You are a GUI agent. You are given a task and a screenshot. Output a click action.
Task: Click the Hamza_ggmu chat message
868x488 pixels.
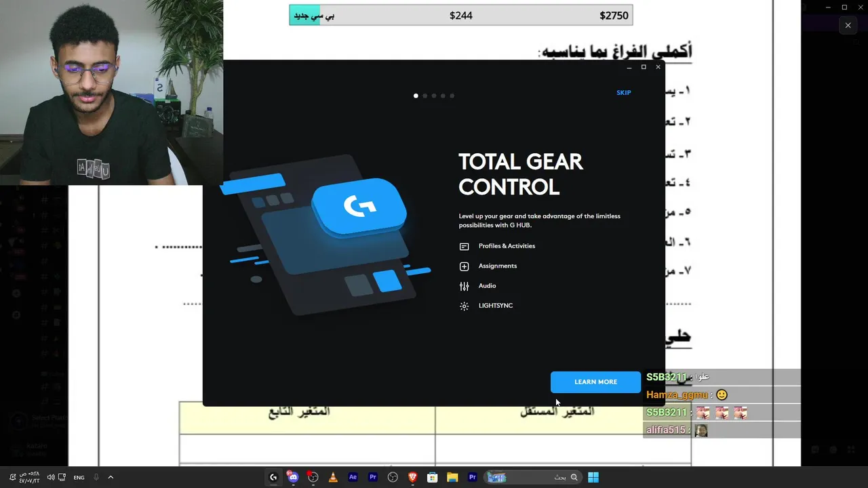[x=722, y=394]
